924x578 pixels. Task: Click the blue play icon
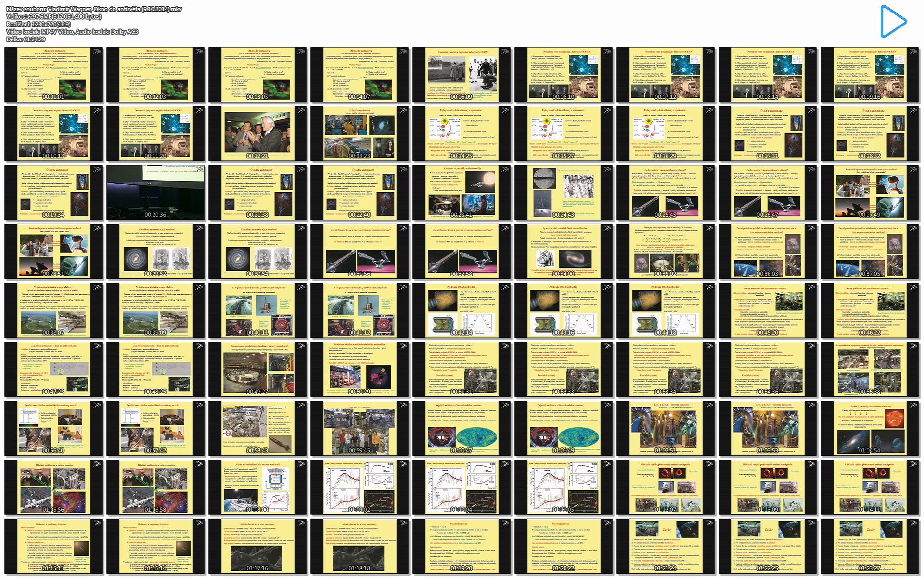pyautogui.click(x=893, y=21)
